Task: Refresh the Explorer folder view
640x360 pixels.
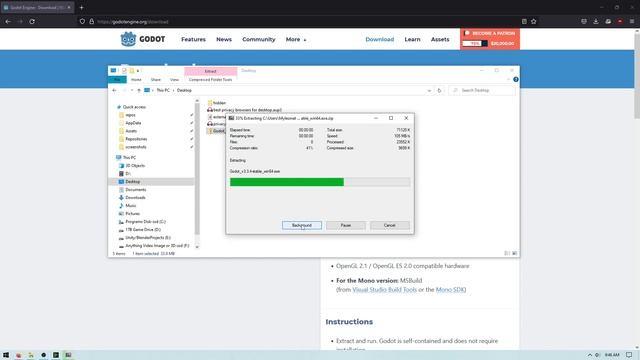Action: click(439, 91)
